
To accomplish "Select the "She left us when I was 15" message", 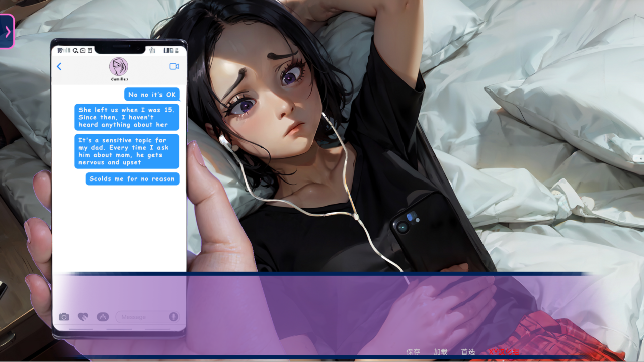I will 127,117.
